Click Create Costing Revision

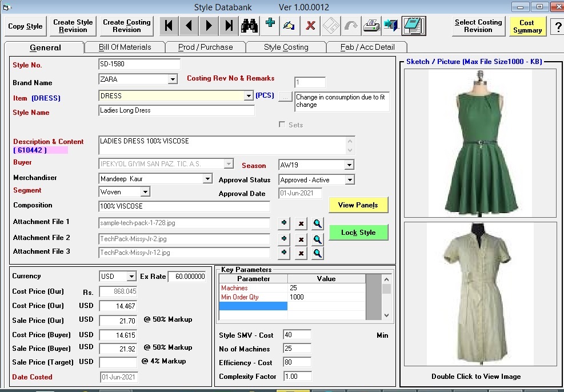pyautogui.click(x=127, y=26)
